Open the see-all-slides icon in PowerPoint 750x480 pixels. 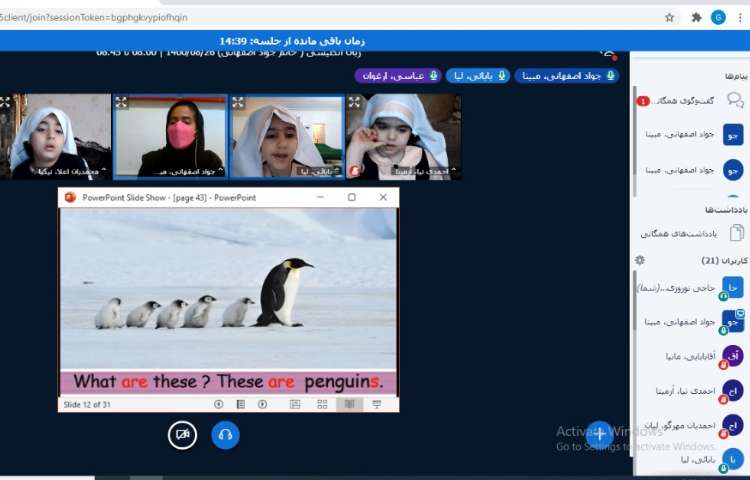[x=240, y=404]
